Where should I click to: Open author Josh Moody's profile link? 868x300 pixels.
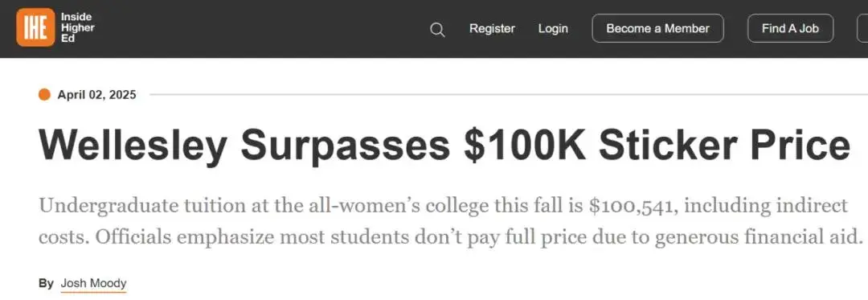pyautogui.click(x=93, y=283)
